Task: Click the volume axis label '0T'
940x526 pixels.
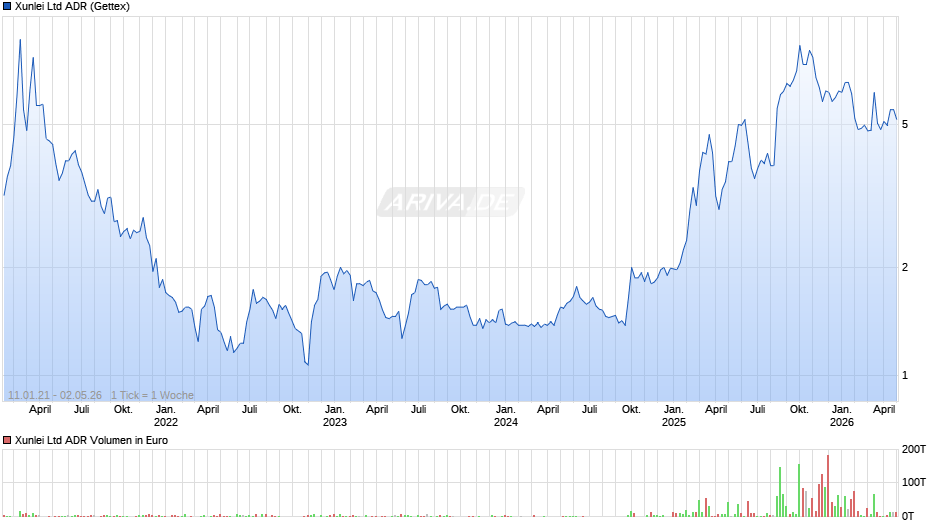Action: tap(908, 516)
